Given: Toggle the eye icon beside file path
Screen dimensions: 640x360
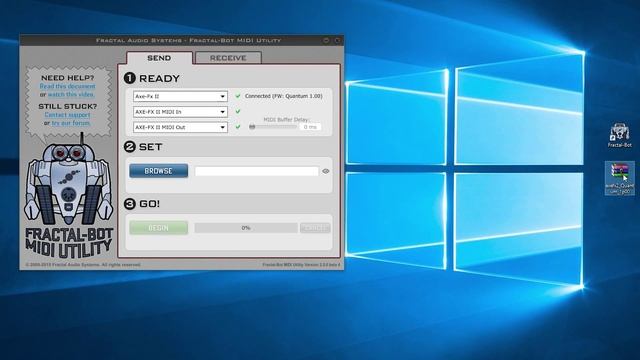Looking at the screenshot, I should [326, 171].
